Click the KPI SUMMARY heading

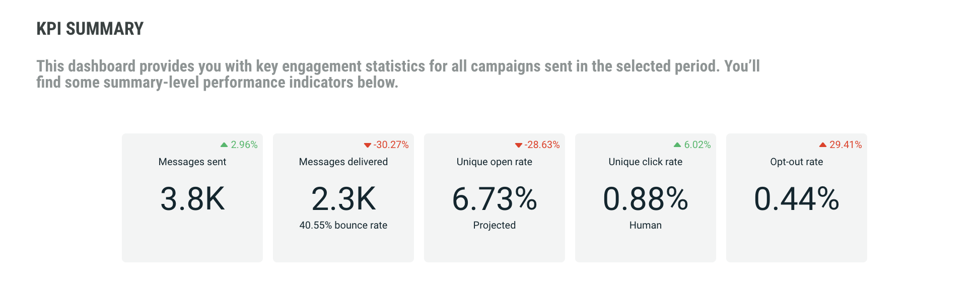pyautogui.click(x=90, y=29)
